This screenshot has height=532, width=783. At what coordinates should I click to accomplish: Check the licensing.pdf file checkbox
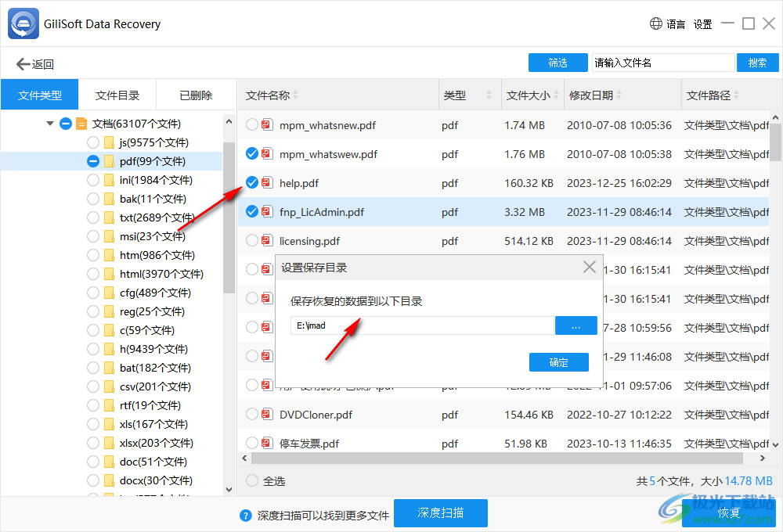[x=251, y=240]
